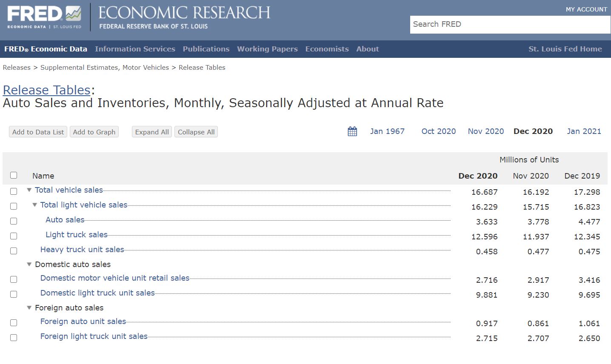Click the Collapse All button

[x=196, y=132]
